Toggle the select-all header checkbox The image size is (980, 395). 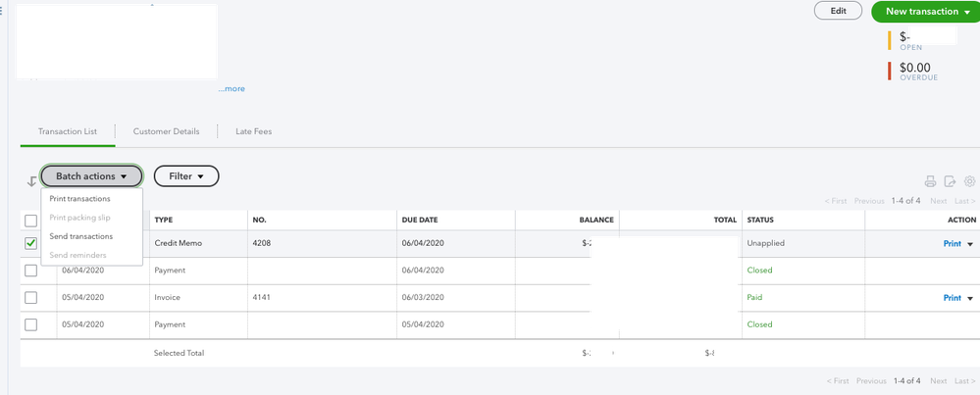coord(30,221)
